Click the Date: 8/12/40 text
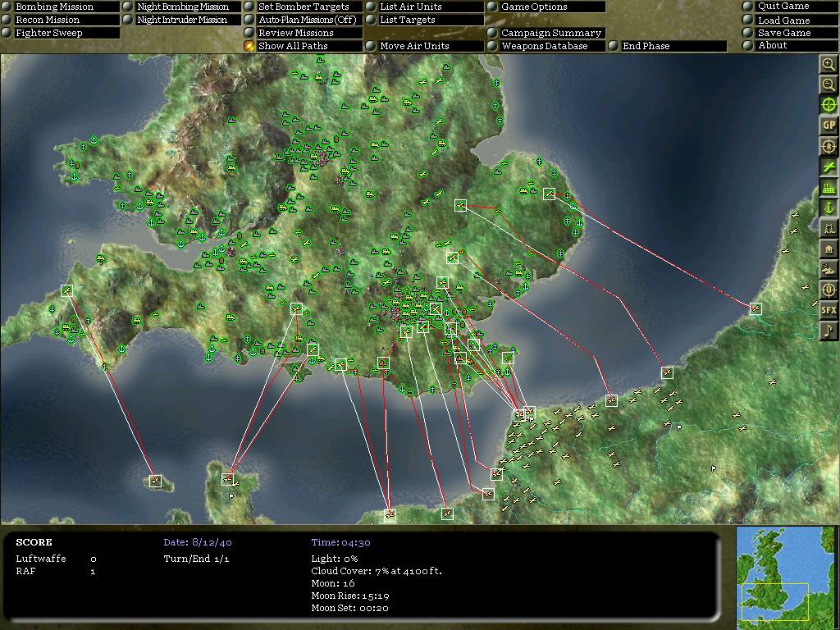The image size is (840, 630). click(198, 542)
